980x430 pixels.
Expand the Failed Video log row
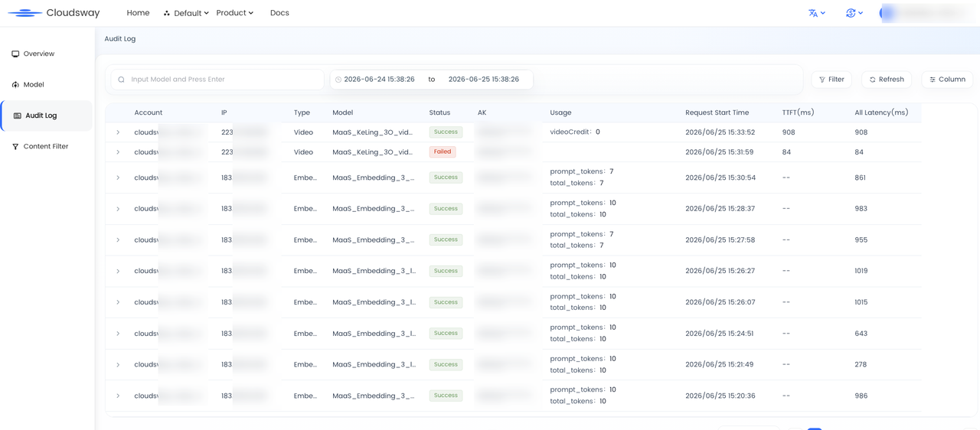point(118,152)
